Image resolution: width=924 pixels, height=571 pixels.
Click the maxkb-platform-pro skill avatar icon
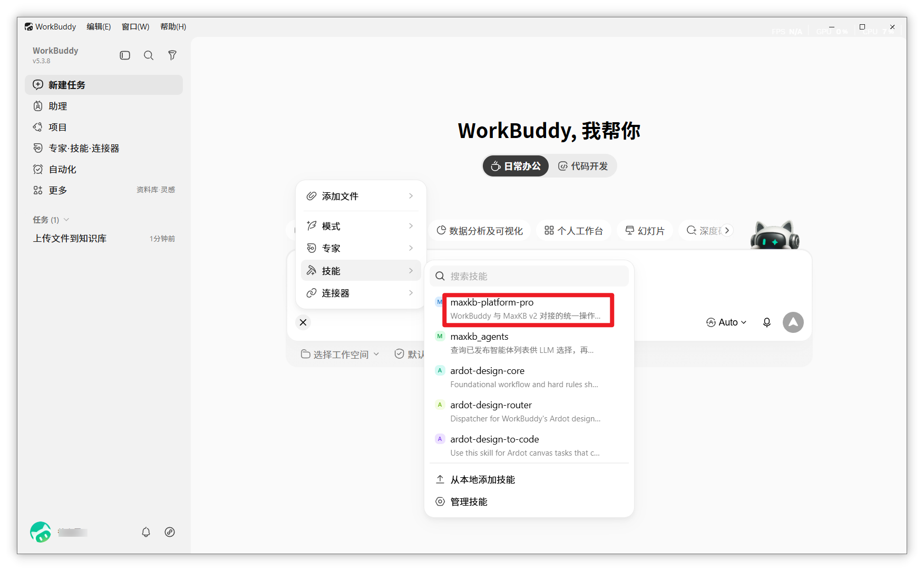pyautogui.click(x=439, y=302)
